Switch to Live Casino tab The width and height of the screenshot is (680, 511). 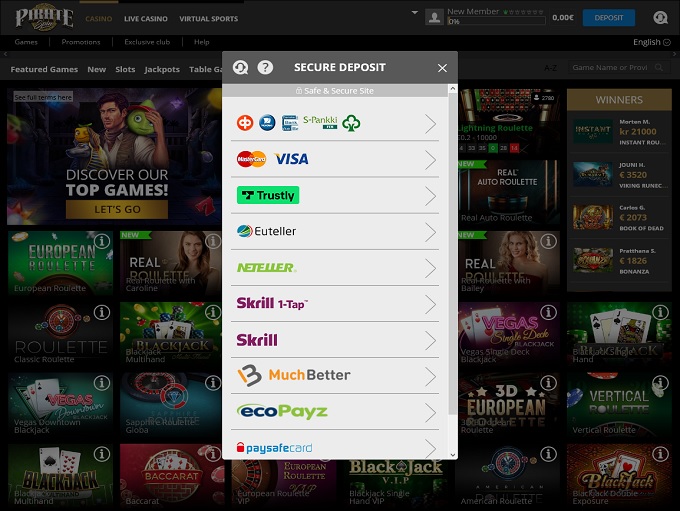pos(145,19)
